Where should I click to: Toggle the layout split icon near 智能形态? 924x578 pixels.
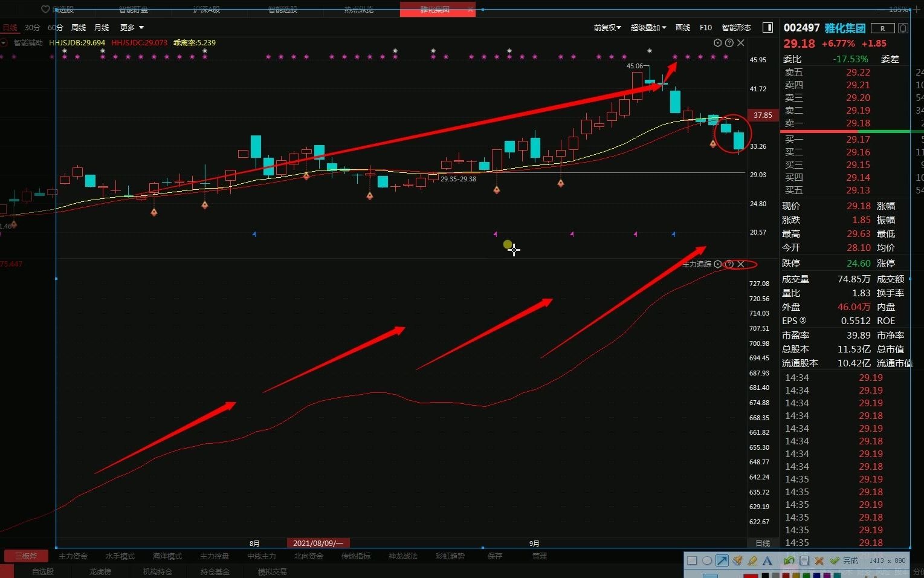[x=767, y=27]
